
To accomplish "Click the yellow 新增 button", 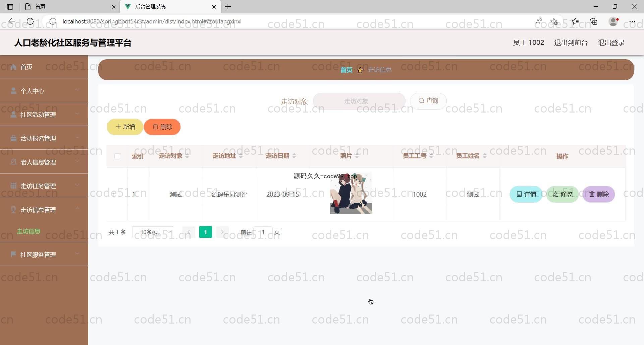I will (x=125, y=127).
